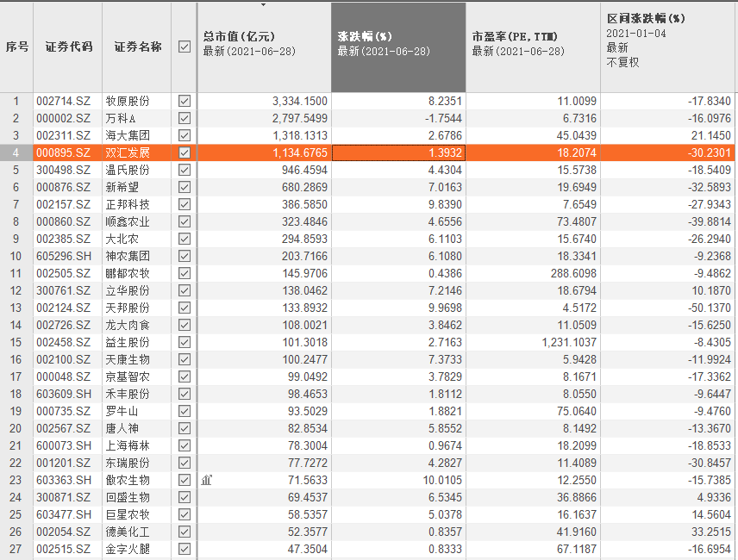Click the 证券代码 column header

point(68,47)
